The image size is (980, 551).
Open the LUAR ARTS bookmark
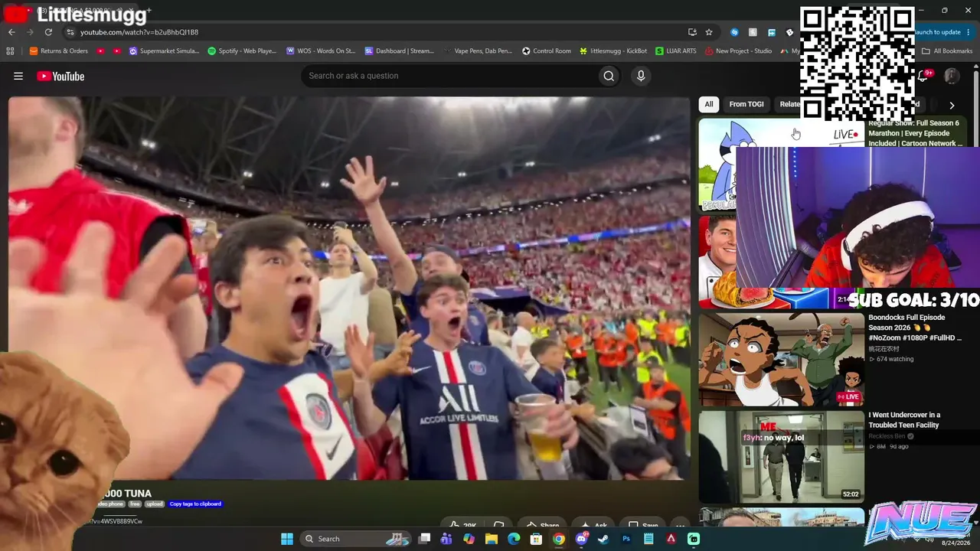[676, 51]
